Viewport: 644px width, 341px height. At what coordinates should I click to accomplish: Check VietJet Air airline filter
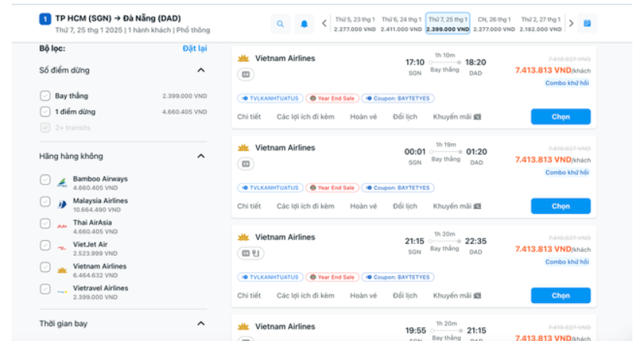45,246
